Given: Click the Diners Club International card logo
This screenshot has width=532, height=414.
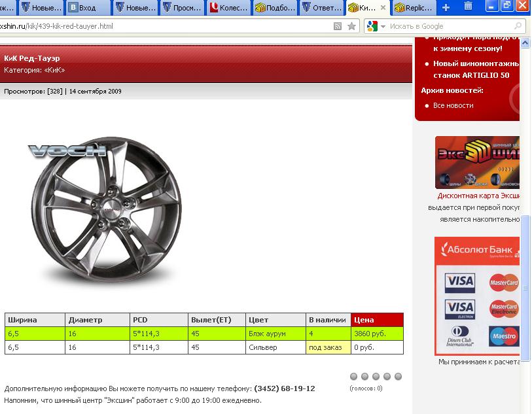Looking at the screenshot, I should [459, 336].
